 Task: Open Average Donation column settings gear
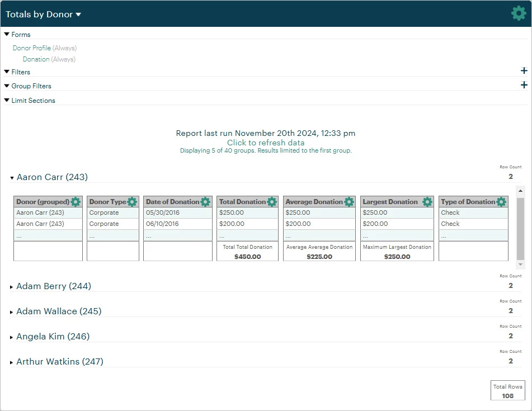pos(349,202)
